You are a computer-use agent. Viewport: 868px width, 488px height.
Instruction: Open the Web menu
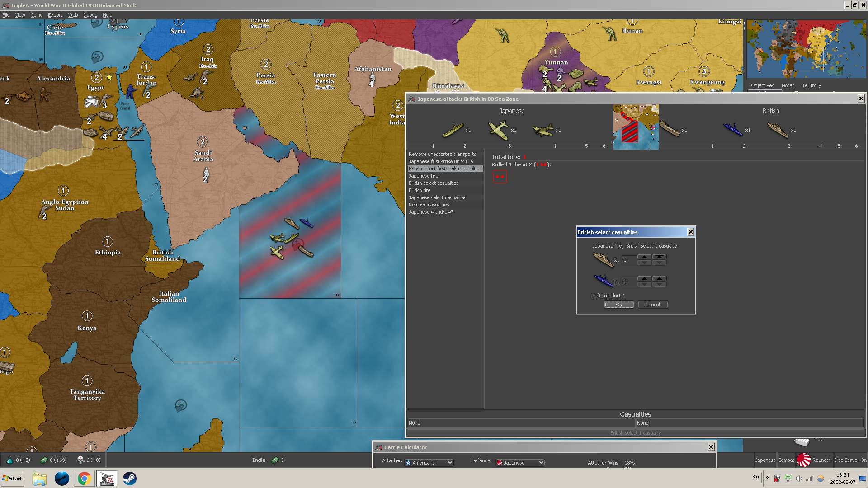click(73, 15)
